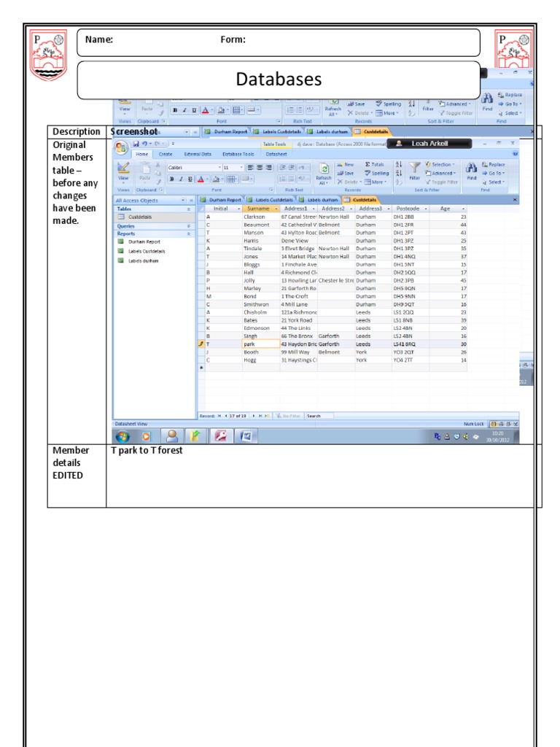The height and width of the screenshot is (747, 560).
Task: Click the View design icon in ribbon
Action: pyautogui.click(x=123, y=169)
